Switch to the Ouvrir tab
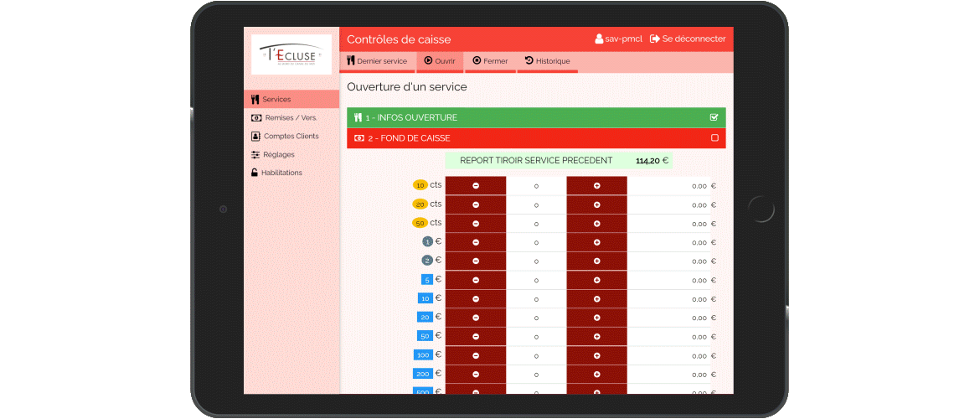The width and height of the screenshot is (980, 419). click(x=440, y=61)
